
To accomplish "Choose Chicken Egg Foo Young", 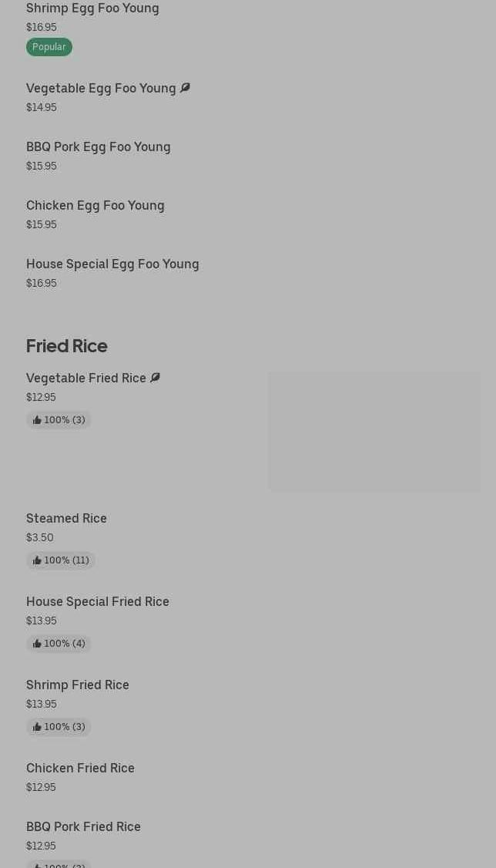I will pyautogui.click(x=95, y=205).
